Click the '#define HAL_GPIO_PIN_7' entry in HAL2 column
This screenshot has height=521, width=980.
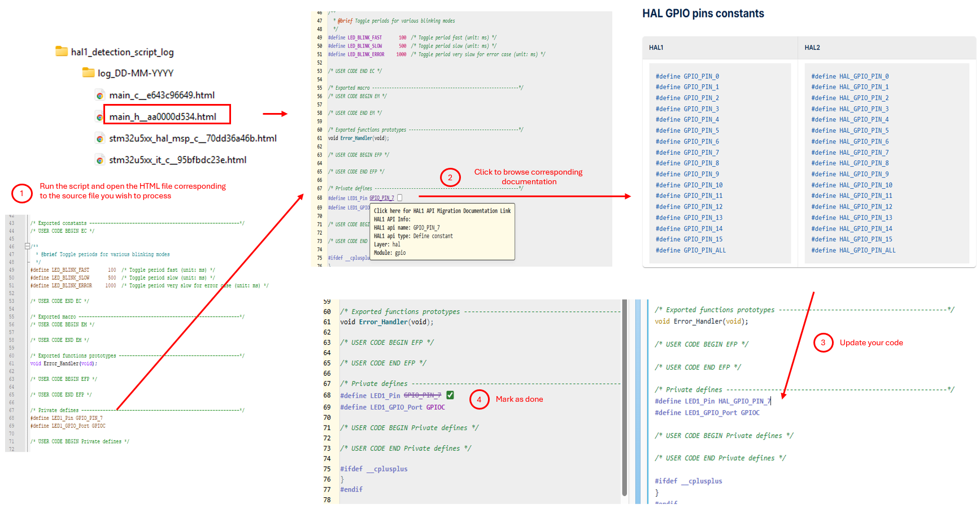click(850, 153)
